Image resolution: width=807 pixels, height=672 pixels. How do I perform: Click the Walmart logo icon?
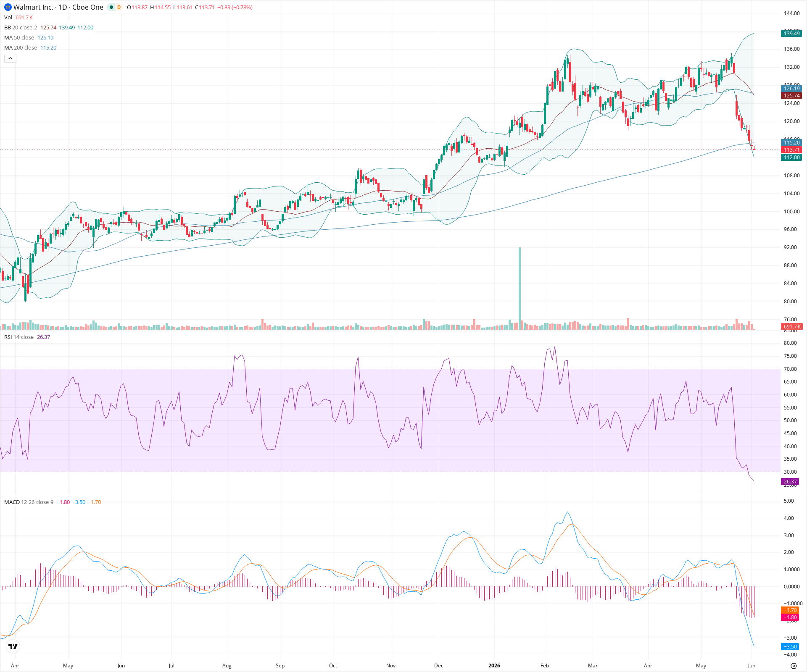pyautogui.click(x=8, y=7)
